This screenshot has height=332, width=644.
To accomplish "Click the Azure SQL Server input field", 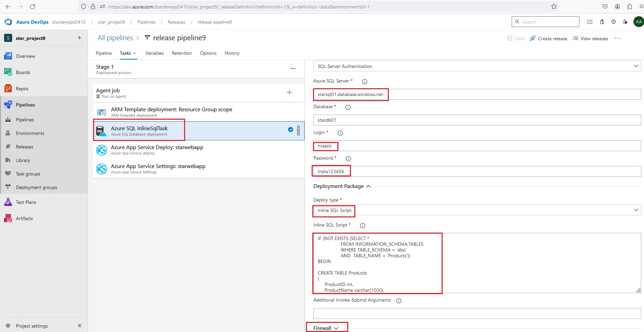I will (x=477, y=94).
